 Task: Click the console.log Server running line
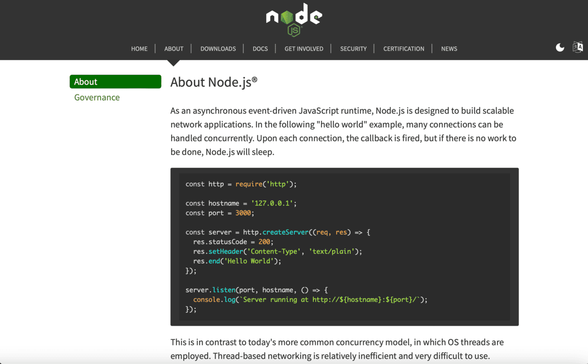310,300
